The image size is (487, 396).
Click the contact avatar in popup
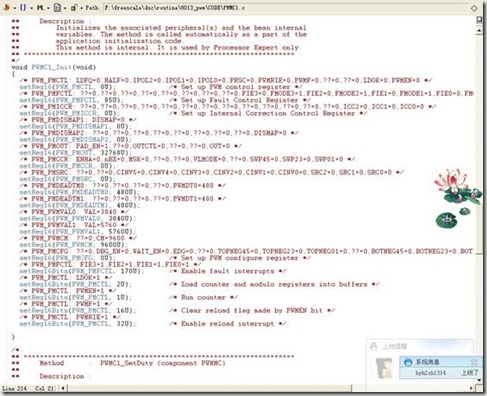[384, 368]
